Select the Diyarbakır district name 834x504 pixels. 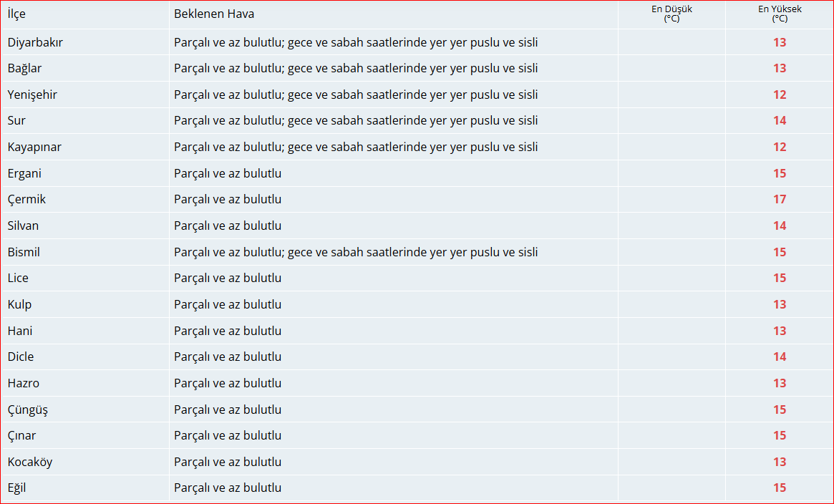pos(35,42)
